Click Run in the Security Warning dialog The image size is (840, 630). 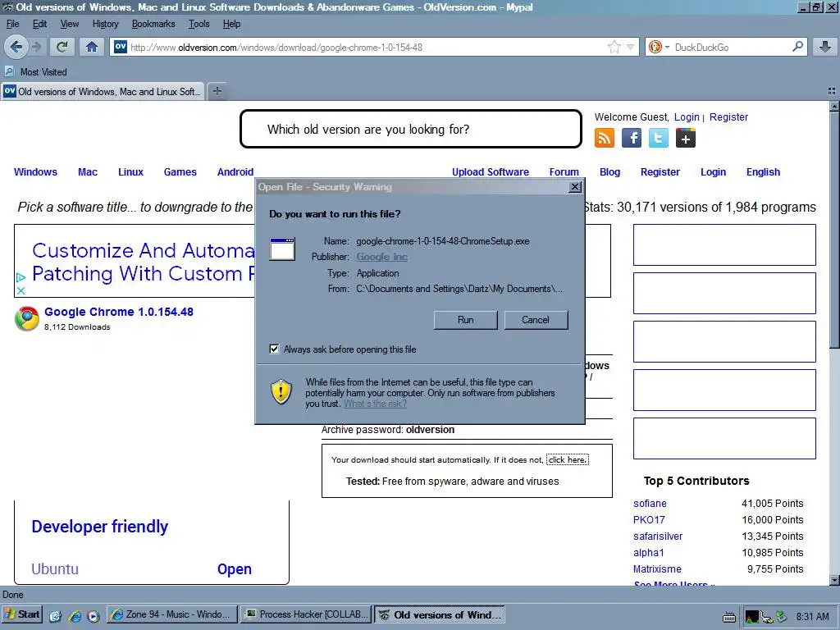(x=466, y=320)
